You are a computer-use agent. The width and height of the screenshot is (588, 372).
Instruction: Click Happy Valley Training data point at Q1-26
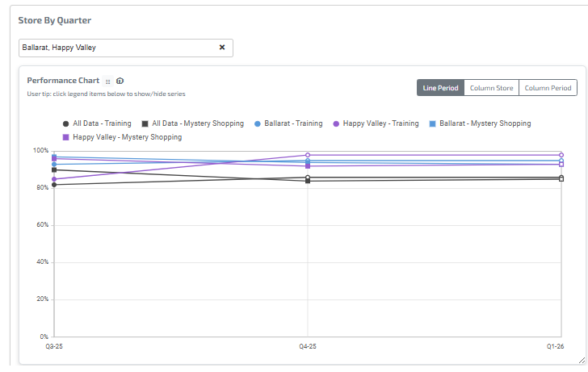tap(561, 155)
